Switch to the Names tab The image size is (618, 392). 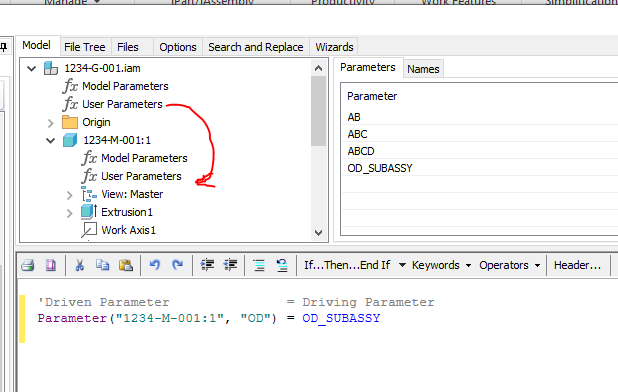(423, 69)
